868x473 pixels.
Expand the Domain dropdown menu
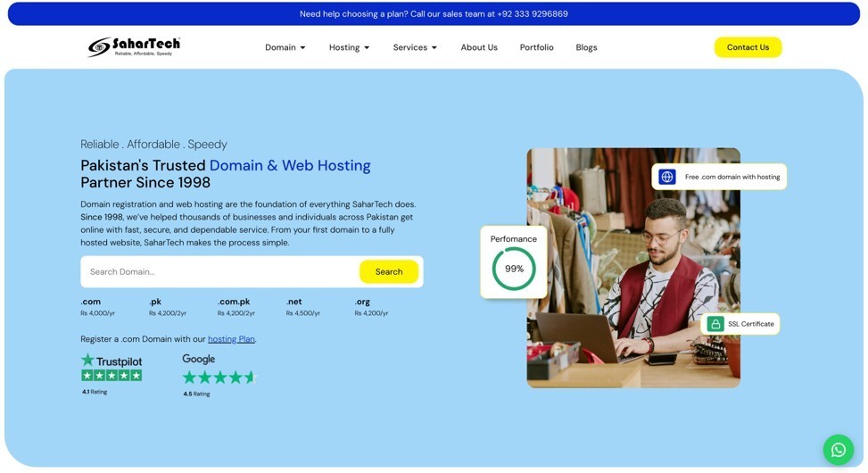(285, 47)
